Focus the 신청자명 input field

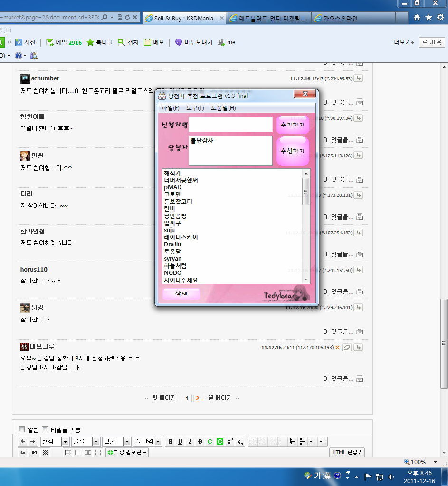pos(231,125)
